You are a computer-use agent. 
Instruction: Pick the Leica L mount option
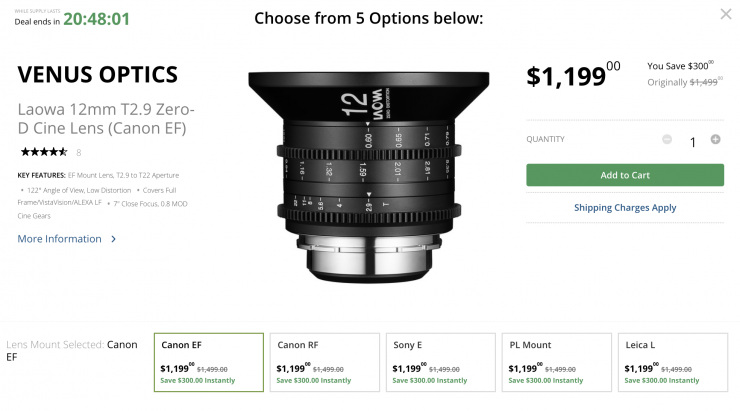click(x=672, y=362)
